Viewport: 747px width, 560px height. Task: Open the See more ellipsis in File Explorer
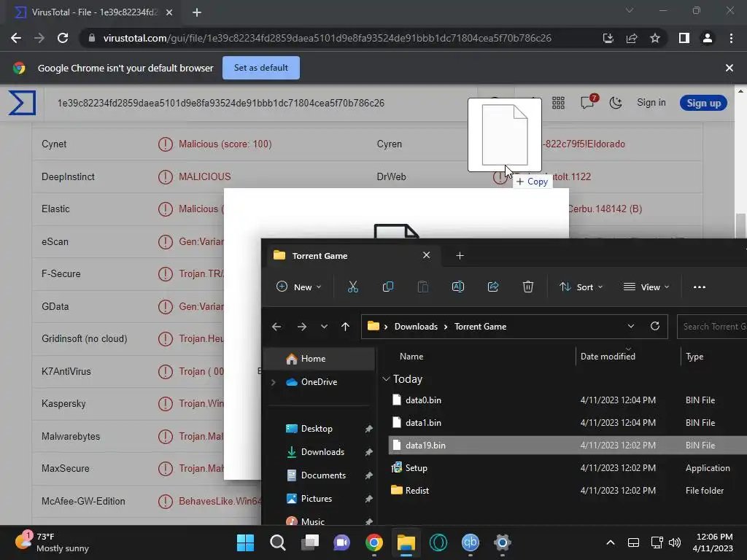pyautogui.click(x=700, y=287)
